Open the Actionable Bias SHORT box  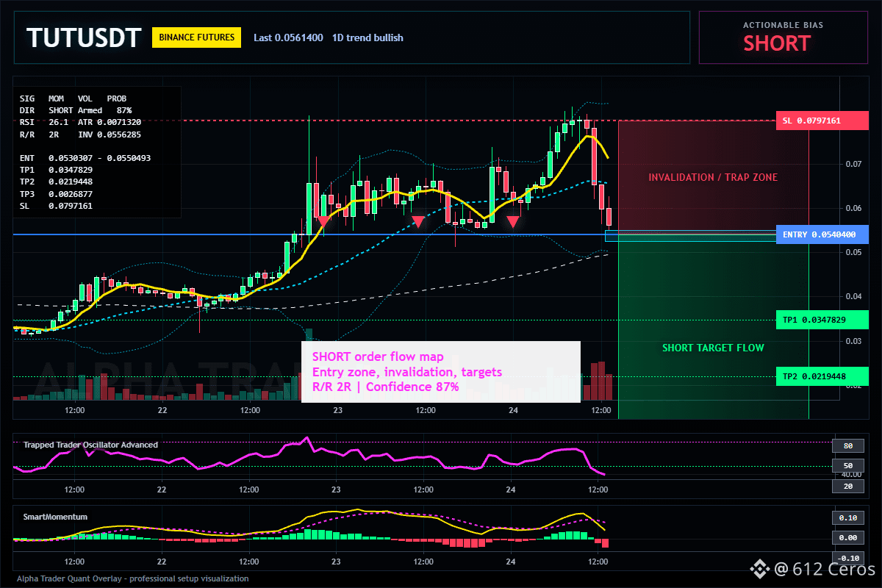pos(783,37)
